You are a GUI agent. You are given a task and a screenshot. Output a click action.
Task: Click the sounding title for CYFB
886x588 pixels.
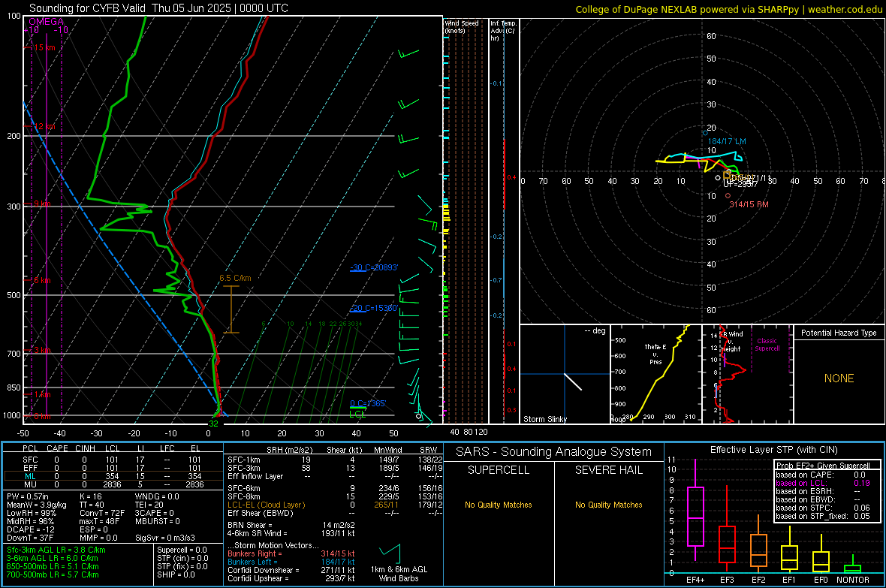tap(158, 8)
